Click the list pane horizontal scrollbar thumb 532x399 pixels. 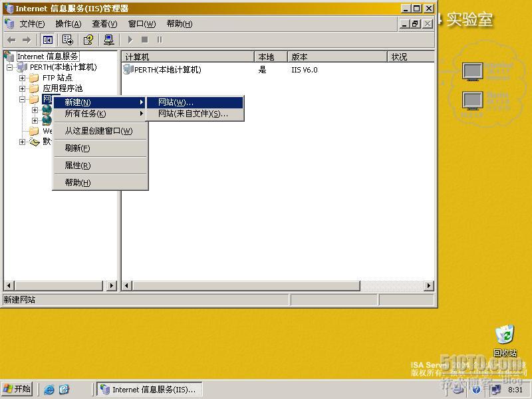[246, 286]
